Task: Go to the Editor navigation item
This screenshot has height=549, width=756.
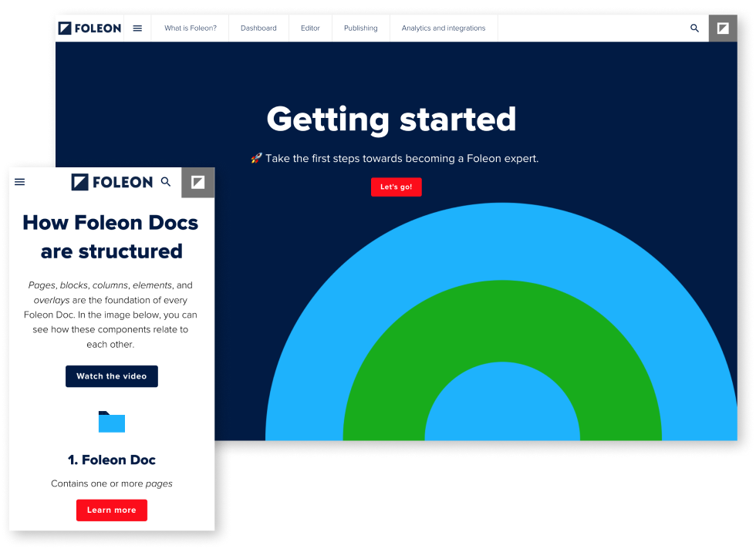Action: coord(310,29)
